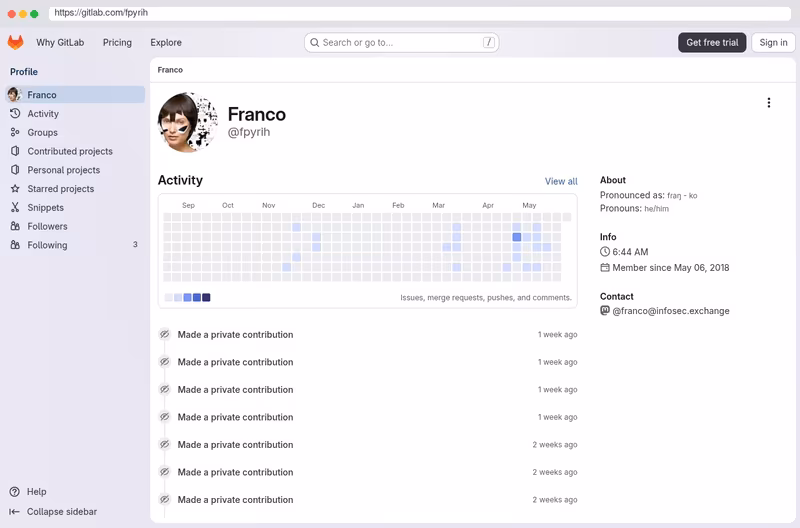Click the darkest legend color swatch
Image resolution: width=800 pixels, height=528 pixels.
click(x=206, y=297)
